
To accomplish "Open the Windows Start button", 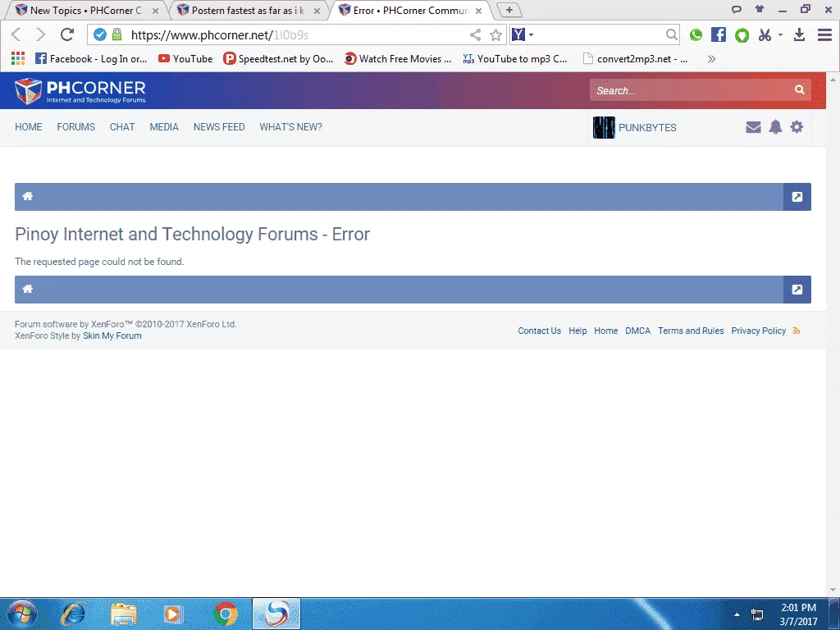I will coord(22,614).
